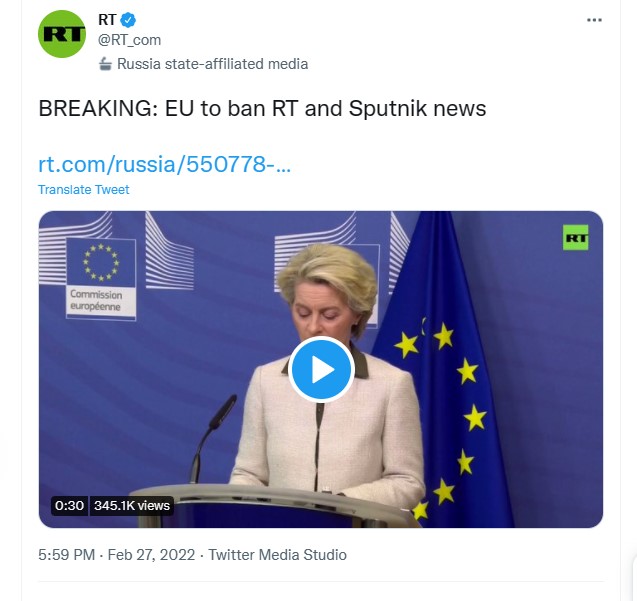637x601 pixels.
Task: Click the podium microphone in the video
Action: tap(213, 439)
